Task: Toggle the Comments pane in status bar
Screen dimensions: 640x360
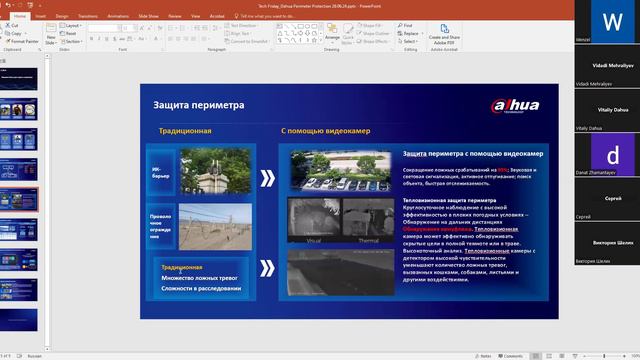Action: click(511, 356)
